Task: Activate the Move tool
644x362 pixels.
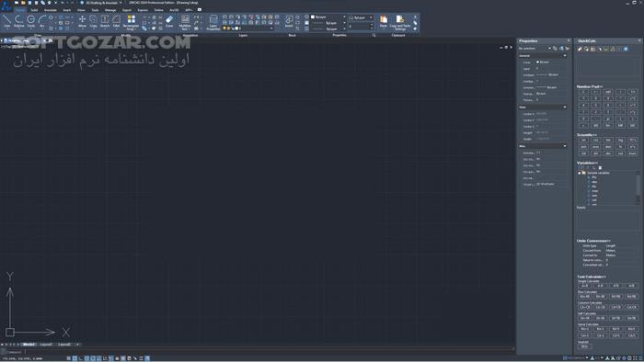Action: tap(82, 21)
